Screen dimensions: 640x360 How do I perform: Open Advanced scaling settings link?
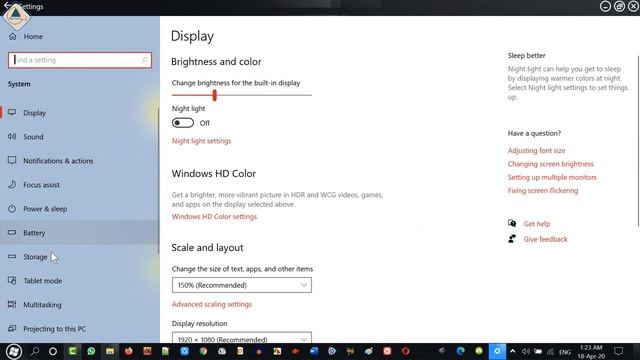[211, 304]
